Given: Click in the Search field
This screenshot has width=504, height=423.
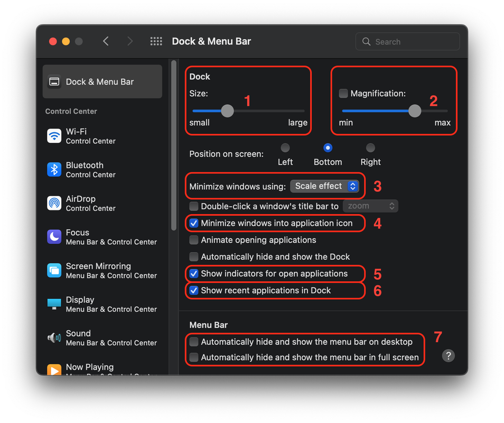Looking at the screenshot, I should tap(407, 41).
